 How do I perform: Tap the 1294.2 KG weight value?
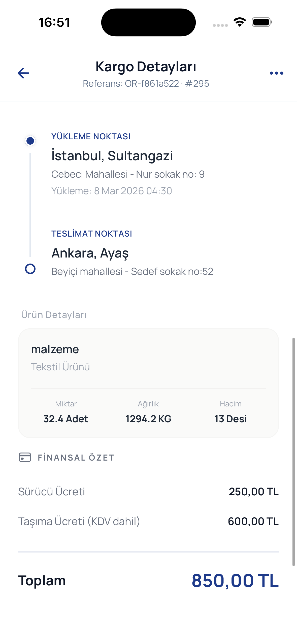[148, 419]
